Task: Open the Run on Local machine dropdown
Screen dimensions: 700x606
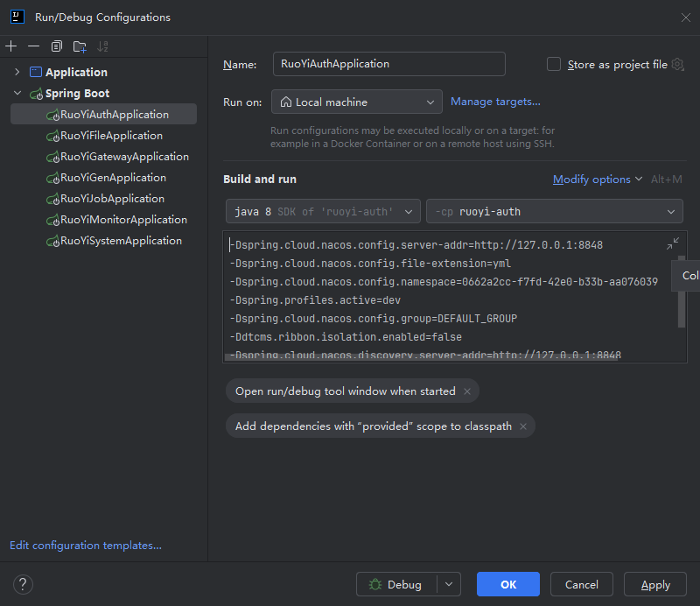Action: click(x=357, y=102)
